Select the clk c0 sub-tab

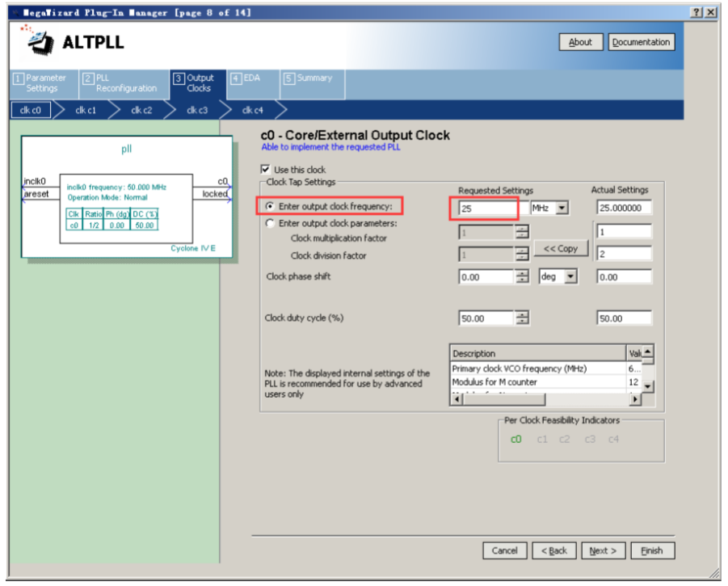coord(31,111)
